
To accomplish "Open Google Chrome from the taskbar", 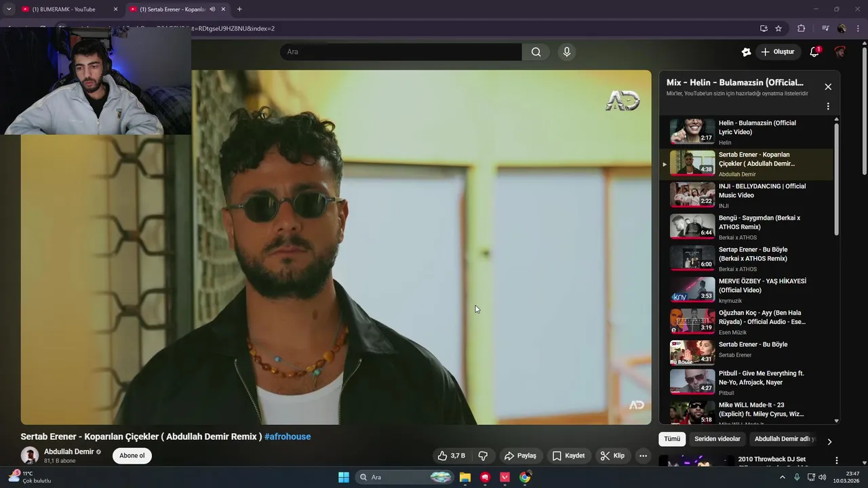I will [525, 477].
